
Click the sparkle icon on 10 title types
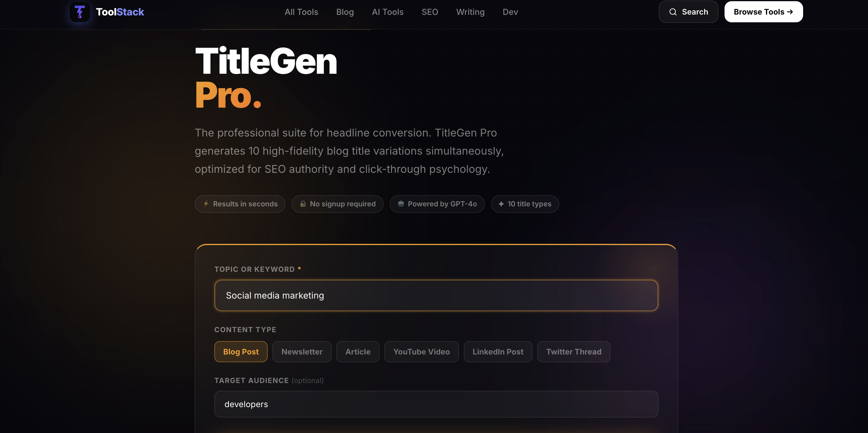point(501,204)
